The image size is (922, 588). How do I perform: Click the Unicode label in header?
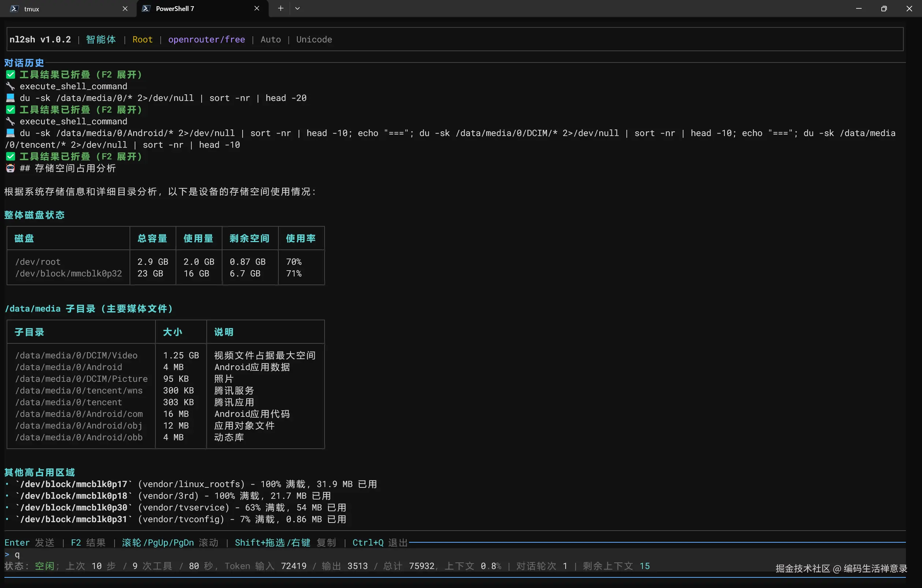(x=314, y=39)
